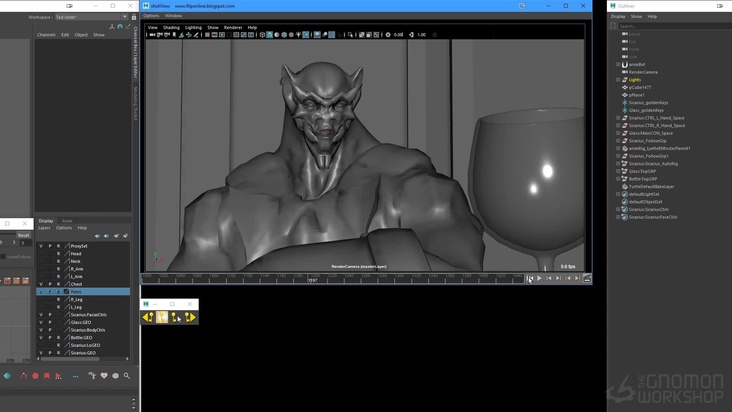The height and width of the screenshot is (412, 732).
Task: Click the red circle shelf icon
Action: (35, 376)
